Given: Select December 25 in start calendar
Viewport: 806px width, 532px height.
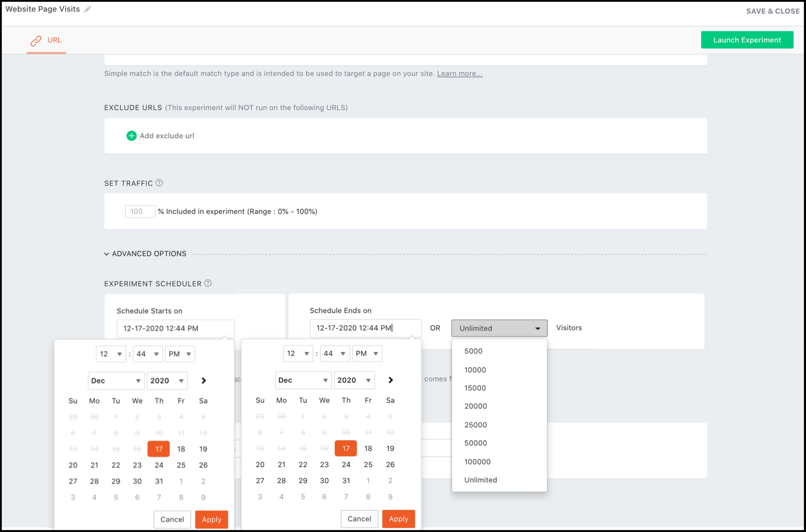Looking at the screenshot, I should coord(181,465).
